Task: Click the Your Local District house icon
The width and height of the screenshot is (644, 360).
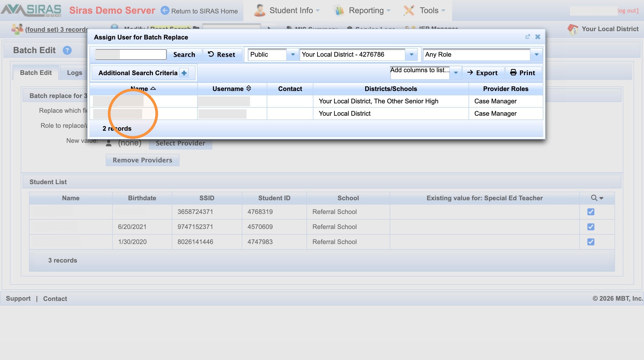Action: pos(573,29)
